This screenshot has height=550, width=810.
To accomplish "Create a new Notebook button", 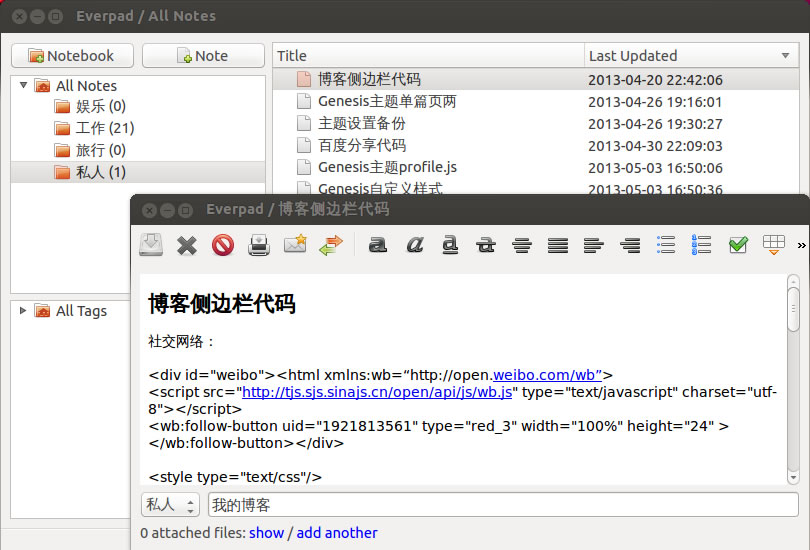I will [x=71, y=56].
